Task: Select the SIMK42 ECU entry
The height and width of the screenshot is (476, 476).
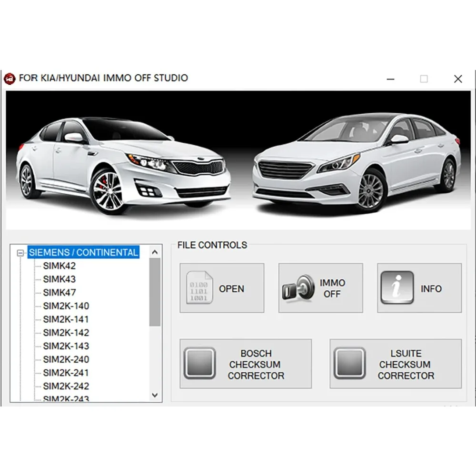Action: 58,266
